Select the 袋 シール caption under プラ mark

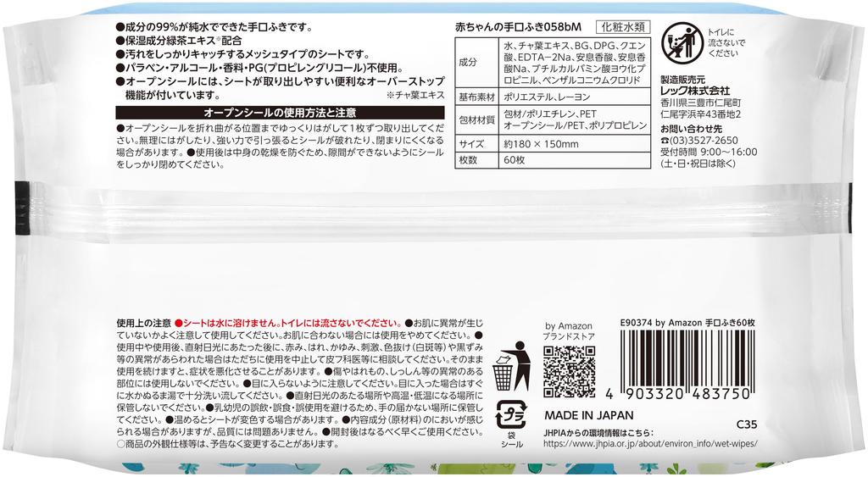pyautogui.click(x=511, y=440)
